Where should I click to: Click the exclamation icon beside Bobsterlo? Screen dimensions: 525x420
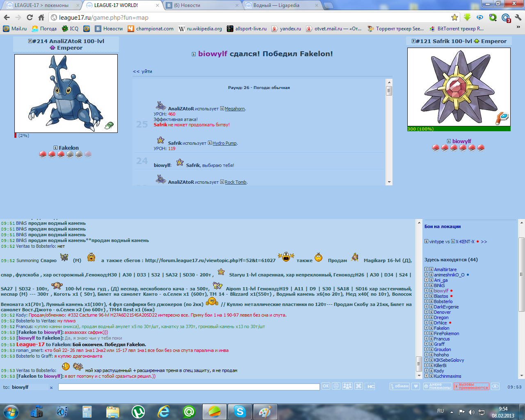pos(426,301)
